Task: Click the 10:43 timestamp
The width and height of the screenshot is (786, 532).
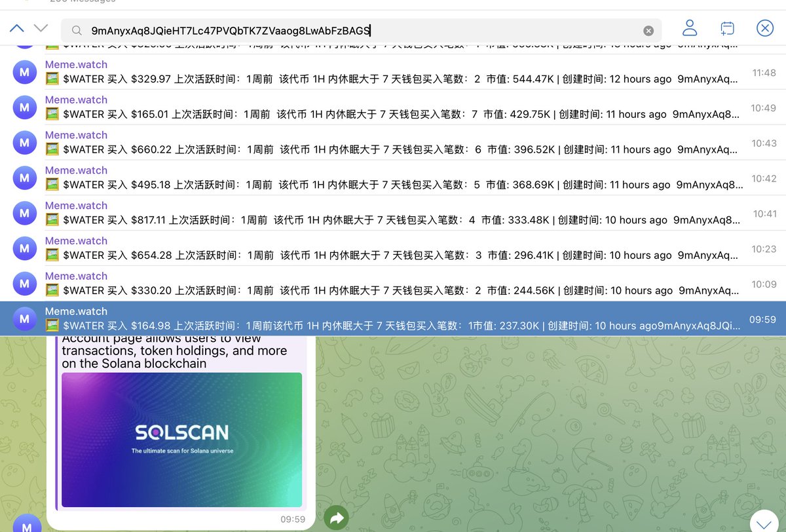Action: [764, 143]
